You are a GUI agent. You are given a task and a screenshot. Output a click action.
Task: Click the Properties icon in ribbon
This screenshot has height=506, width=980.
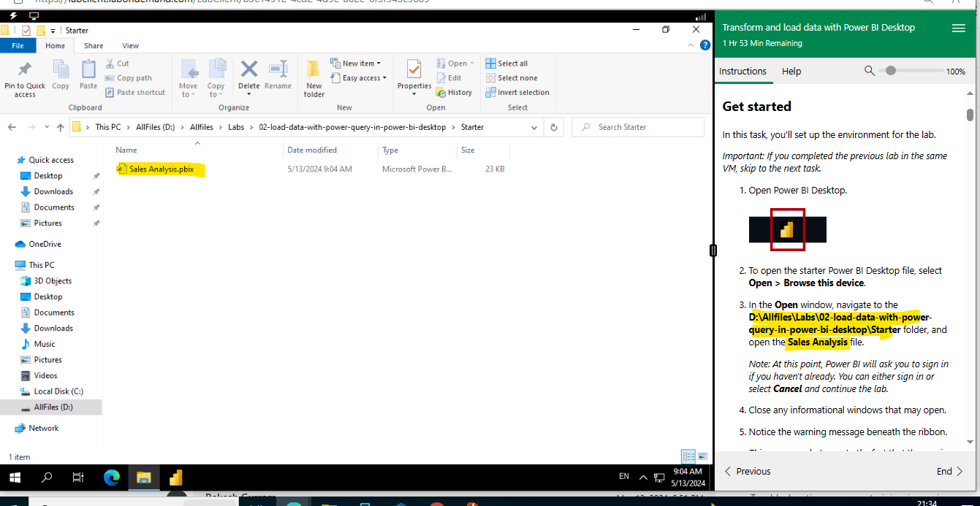[x=414, y=69]
